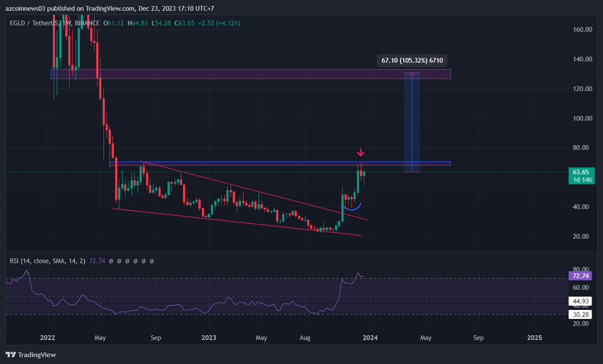This screenshot has height=364, width=603.
Task: Open the EGLD / TetherUS symbol legend
Action: (x=55, y=23)
